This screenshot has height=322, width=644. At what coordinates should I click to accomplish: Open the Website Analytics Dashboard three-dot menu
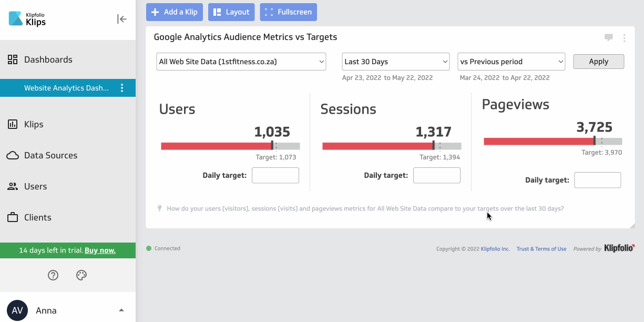[x=122, y=88]
